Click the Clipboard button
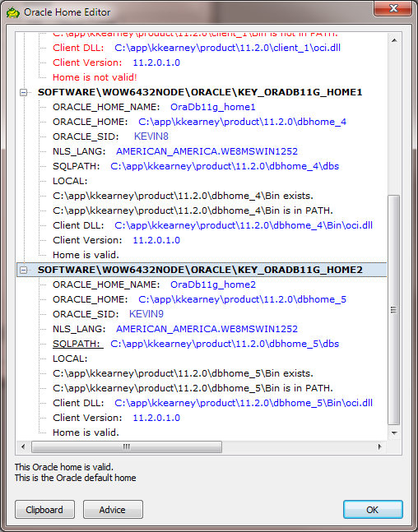The image size is (418, 532). pos(44,509)
